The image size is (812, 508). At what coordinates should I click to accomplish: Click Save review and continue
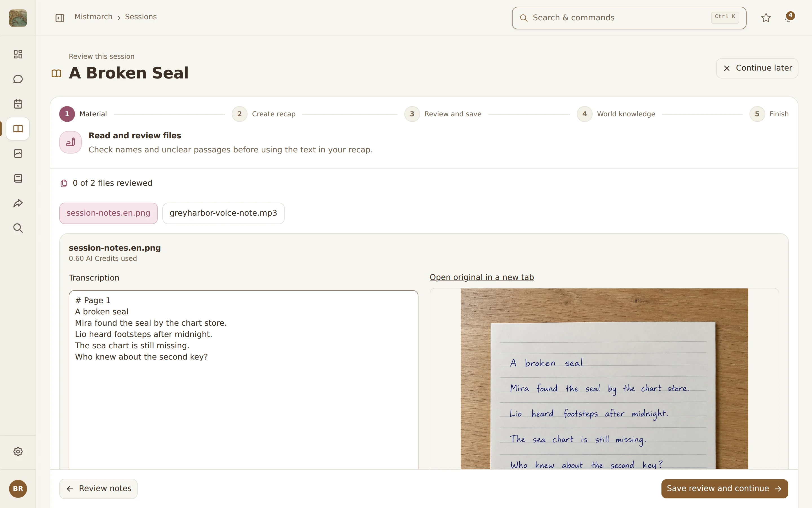tap(724, 489)
